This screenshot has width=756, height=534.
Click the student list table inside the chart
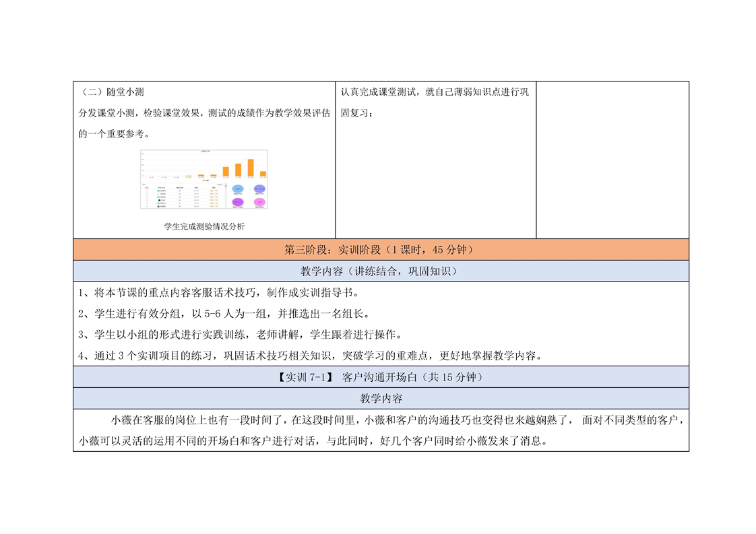pos(182,196)
